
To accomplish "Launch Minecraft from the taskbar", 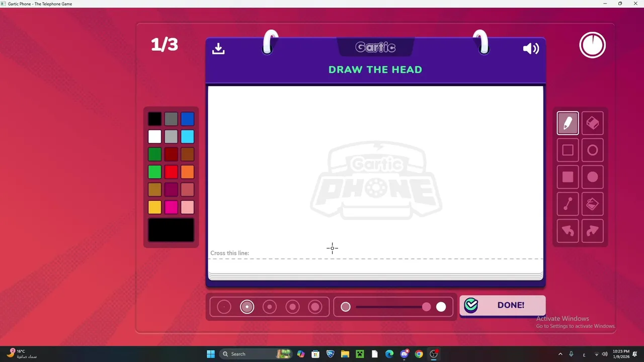I will click(x=360, y=354).
